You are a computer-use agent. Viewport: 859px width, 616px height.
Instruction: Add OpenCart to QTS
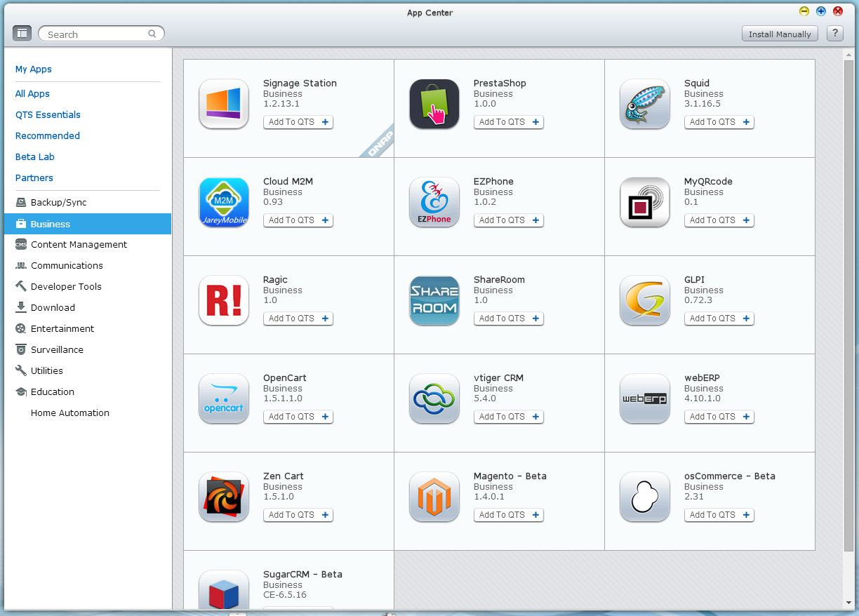[x=298, y=417]
